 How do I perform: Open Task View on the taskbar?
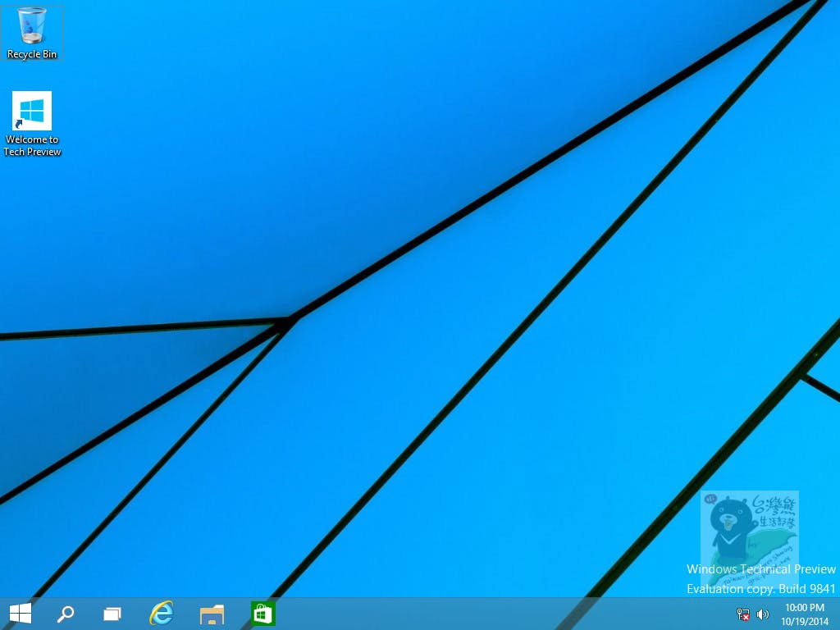(x=112, y=613)
